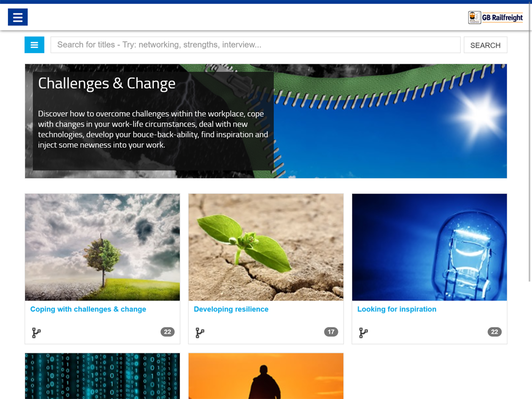Focus the 'Search for titles' input field
This screenshot has width=532, height=399.
coord(255,45)
